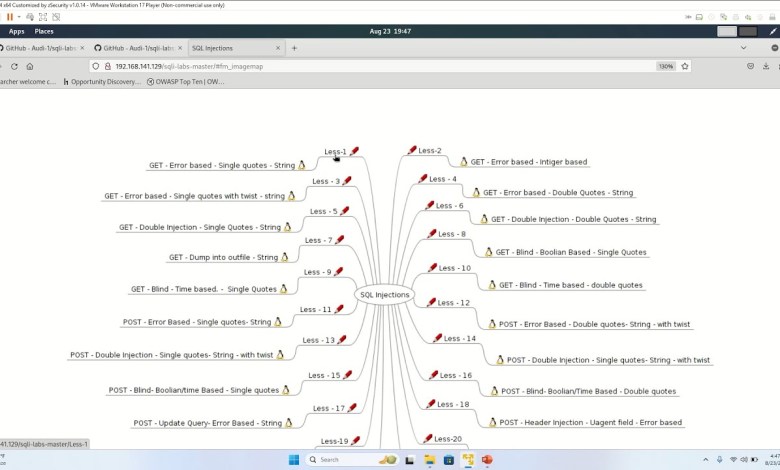Open new browser tab with plus button
The image size is (780, 470).
pyautogui.click(x=294, y=48)
